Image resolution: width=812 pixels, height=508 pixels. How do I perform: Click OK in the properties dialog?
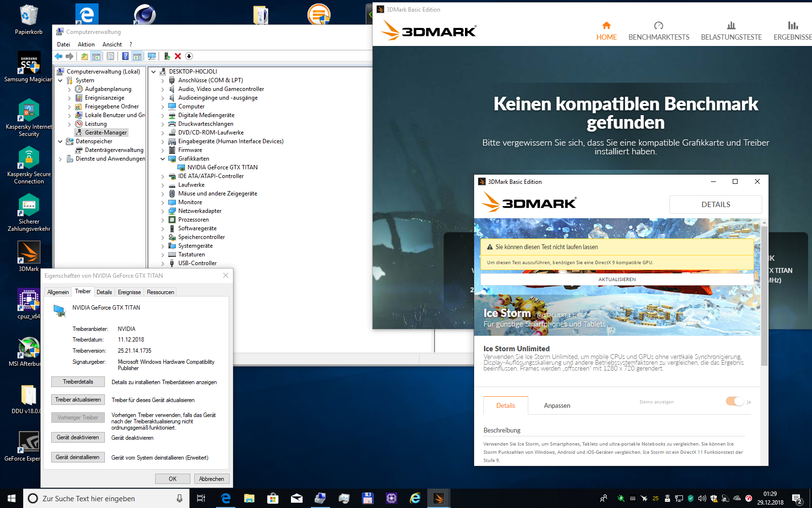coord(173,479)
